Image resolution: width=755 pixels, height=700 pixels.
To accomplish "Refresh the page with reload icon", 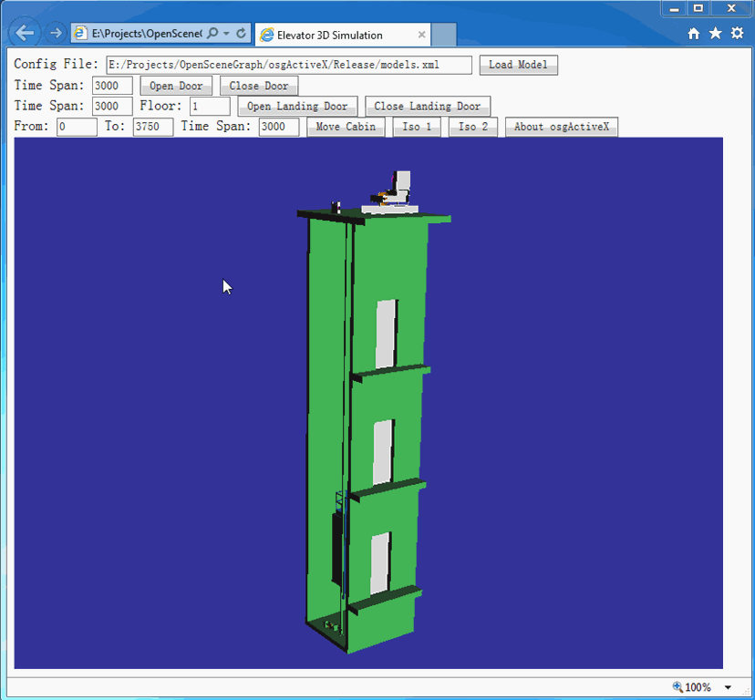I will (242, 33).
